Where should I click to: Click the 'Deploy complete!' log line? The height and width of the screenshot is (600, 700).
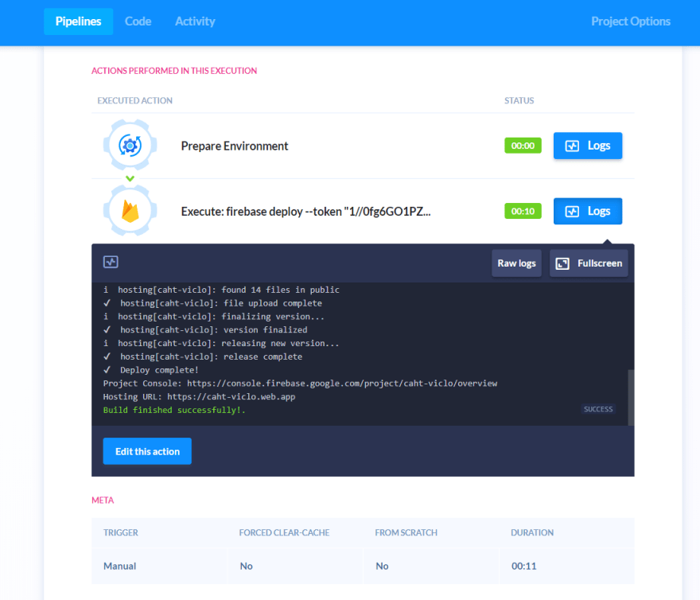[x=151, y=370]
